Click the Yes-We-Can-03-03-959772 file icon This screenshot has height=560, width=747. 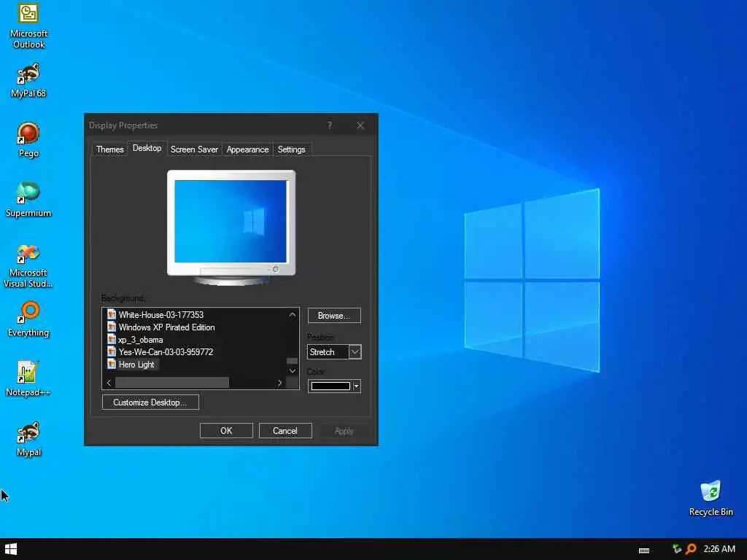[112, 351]
